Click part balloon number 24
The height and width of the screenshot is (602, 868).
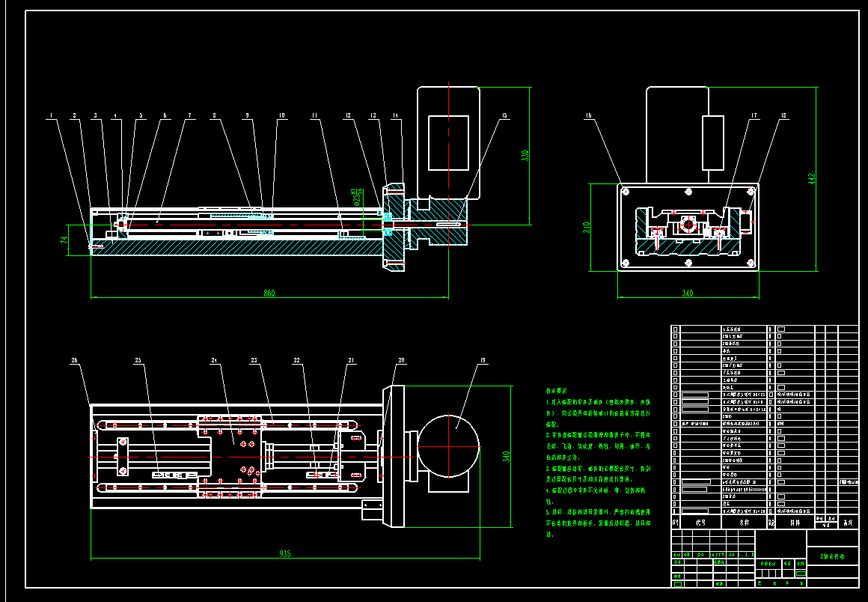click(214, 361)
